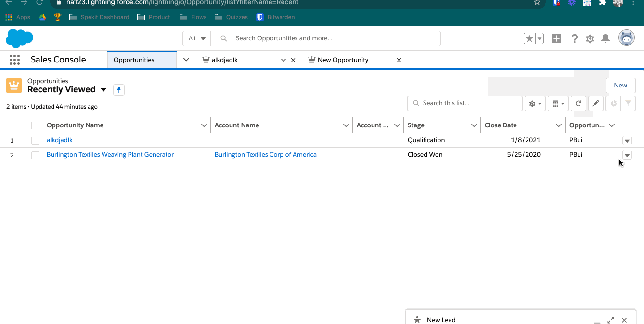The image size is (644, 324).
Task: Select the Burlington Textiles row checkbox
Action: click(35, 155)
